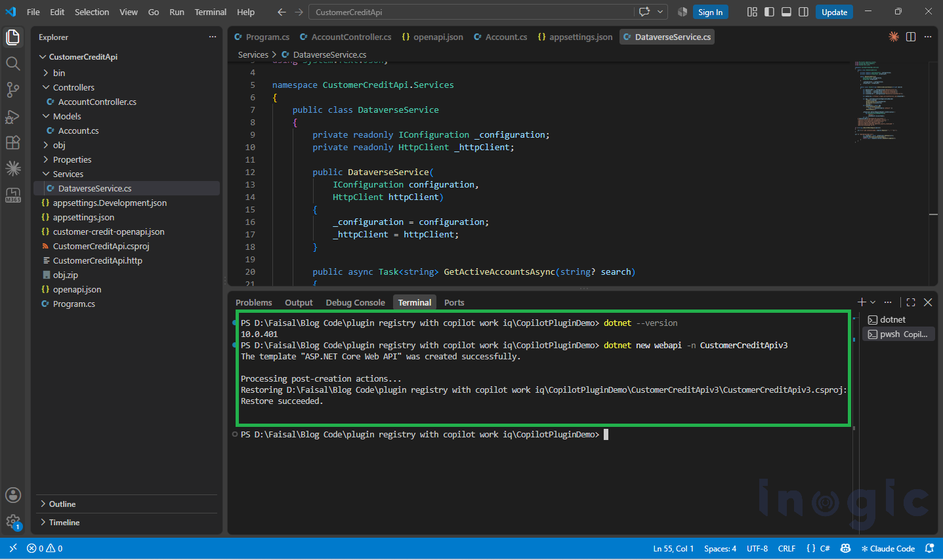
Task: Split the editor to the right
Action: (911, 37)
